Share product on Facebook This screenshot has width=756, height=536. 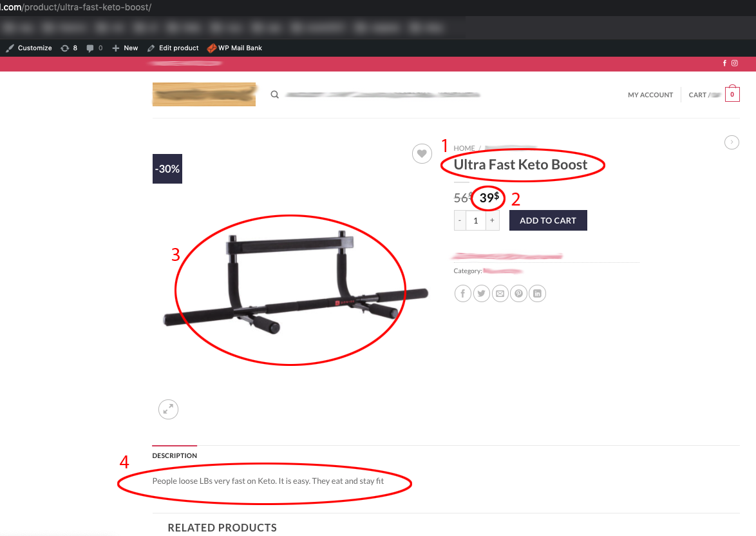pyautogui.click(x=463, y=293)
